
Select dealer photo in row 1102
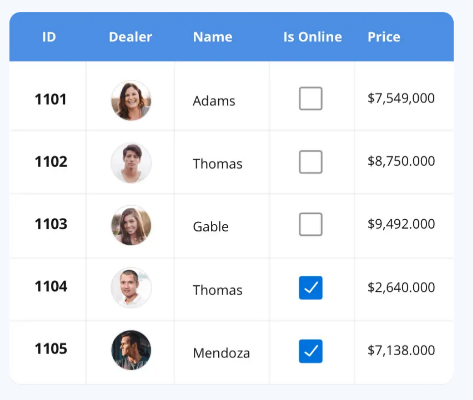click(x=131, y=163)
